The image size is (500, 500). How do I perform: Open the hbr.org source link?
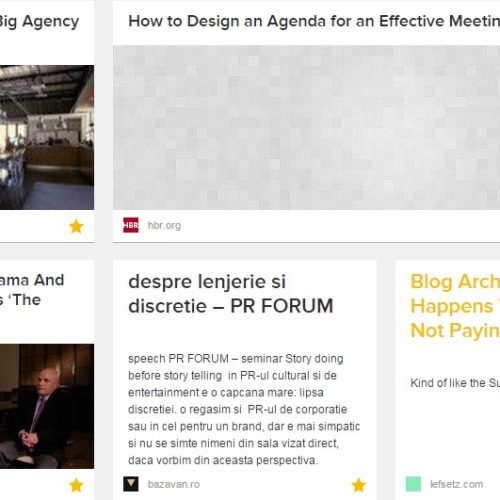coord(164,225)
